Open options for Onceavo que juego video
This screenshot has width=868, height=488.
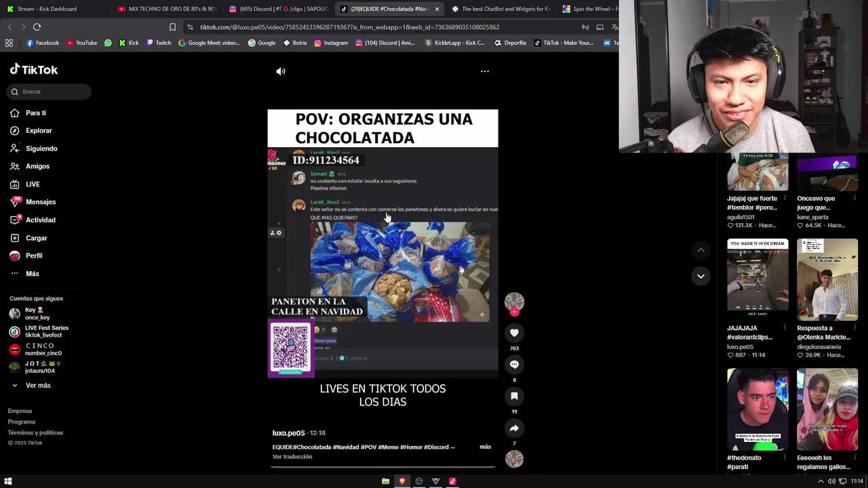(x=855, y=199)
